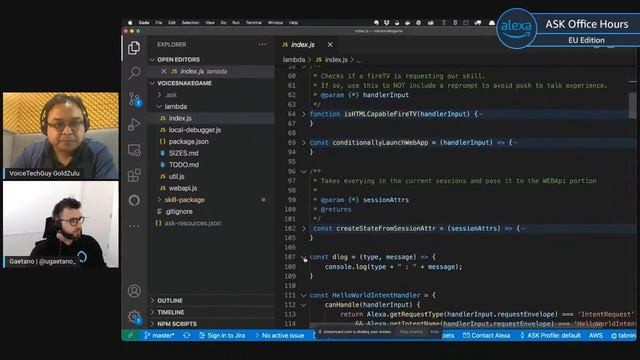Unfold conditionallyLaunchWebApp at line 69

click(x=304, y=142)
